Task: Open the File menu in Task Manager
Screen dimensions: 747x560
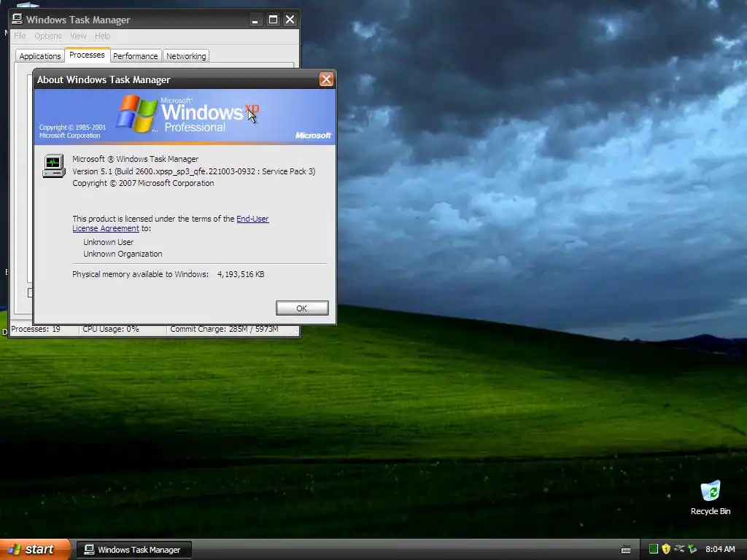Action: [x=20, y=36]
